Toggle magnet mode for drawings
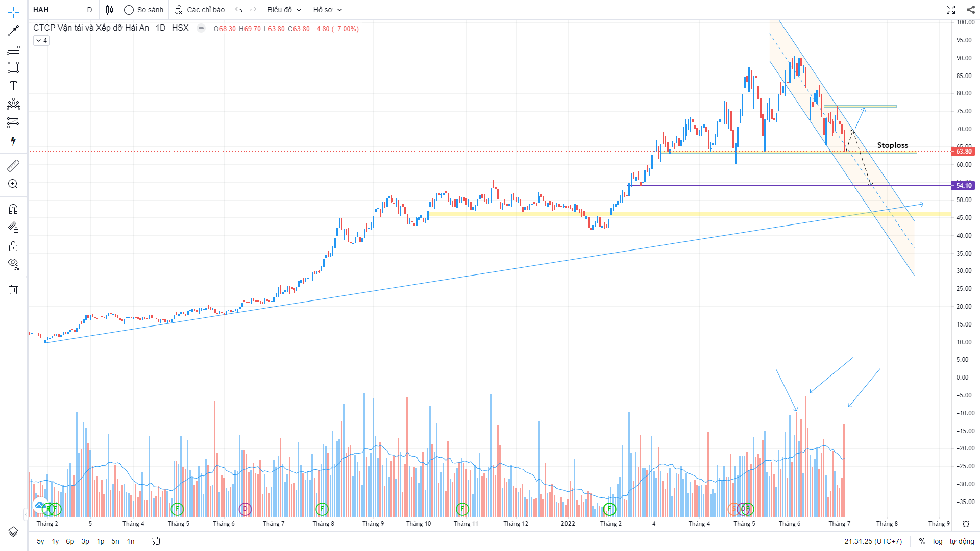Image resolution: width=980 pixels, height=551 pixels. click(13, 209)
